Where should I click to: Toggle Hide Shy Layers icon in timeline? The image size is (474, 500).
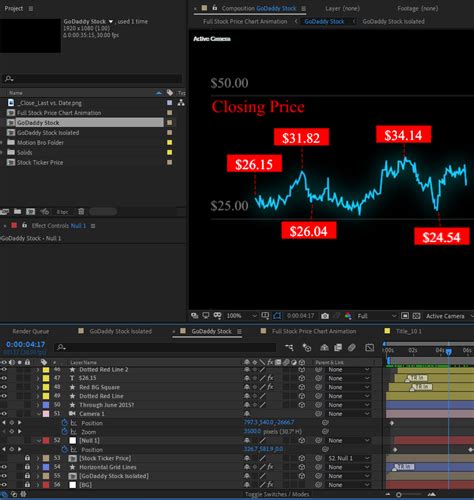pos(324,348)
